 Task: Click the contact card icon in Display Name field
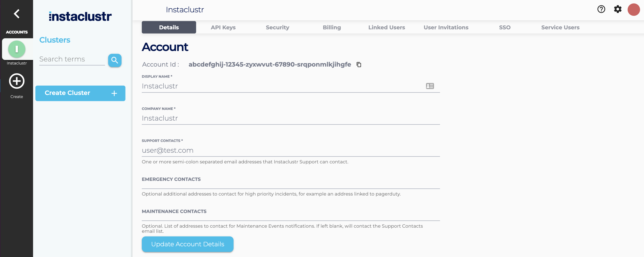pyautogui.click(x=430, y=86)
